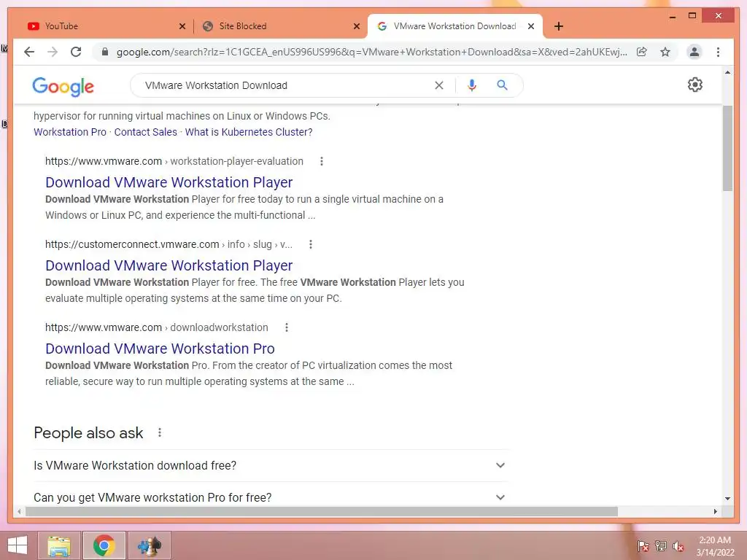This screenshot has width=747, height=560.
Task: Click the taskbar clock showing 2:20 AM
Action: 715,546
